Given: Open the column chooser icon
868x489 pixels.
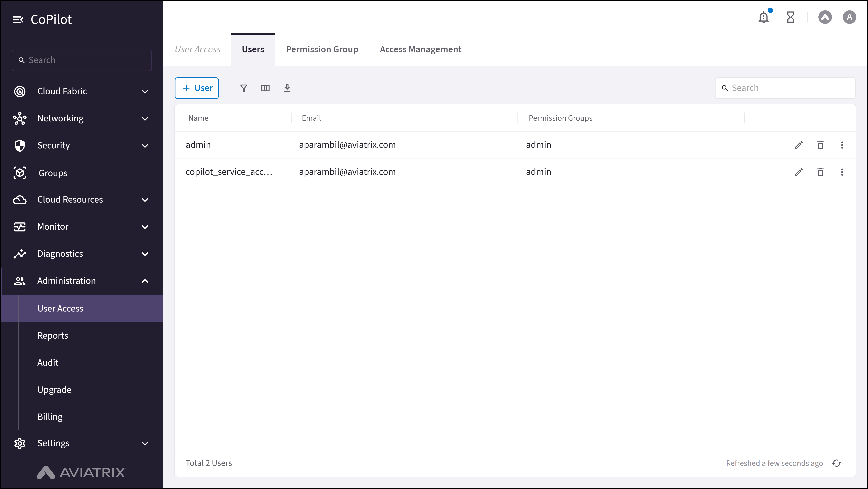Looking at the screenshot, I should [x=265, y=88].
